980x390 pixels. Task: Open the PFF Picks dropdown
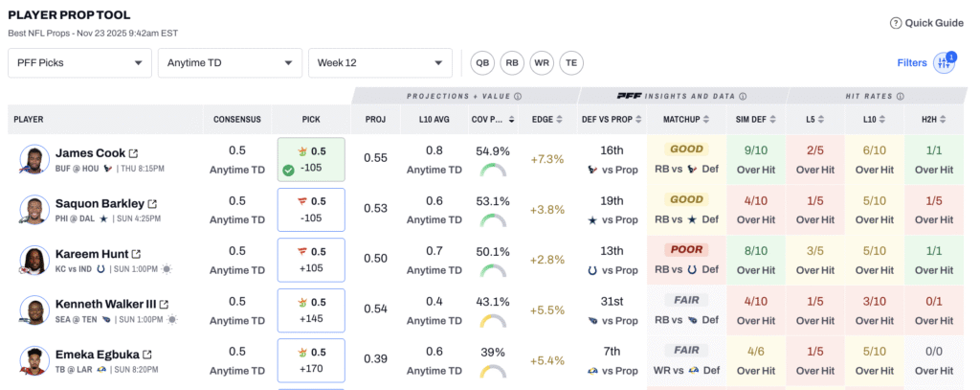pyautogui.click(x=79, y=63)
